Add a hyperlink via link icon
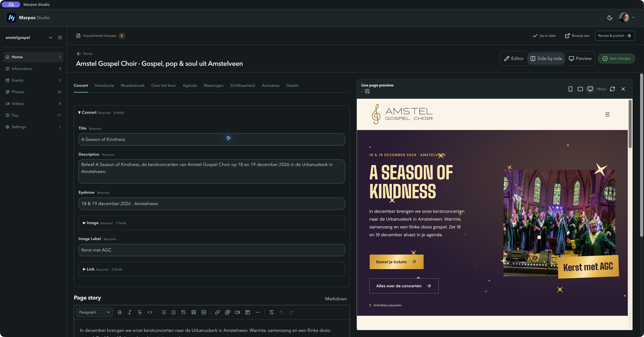Image resolution: width=644 pixels, height=337 pixels. [217, 312]
